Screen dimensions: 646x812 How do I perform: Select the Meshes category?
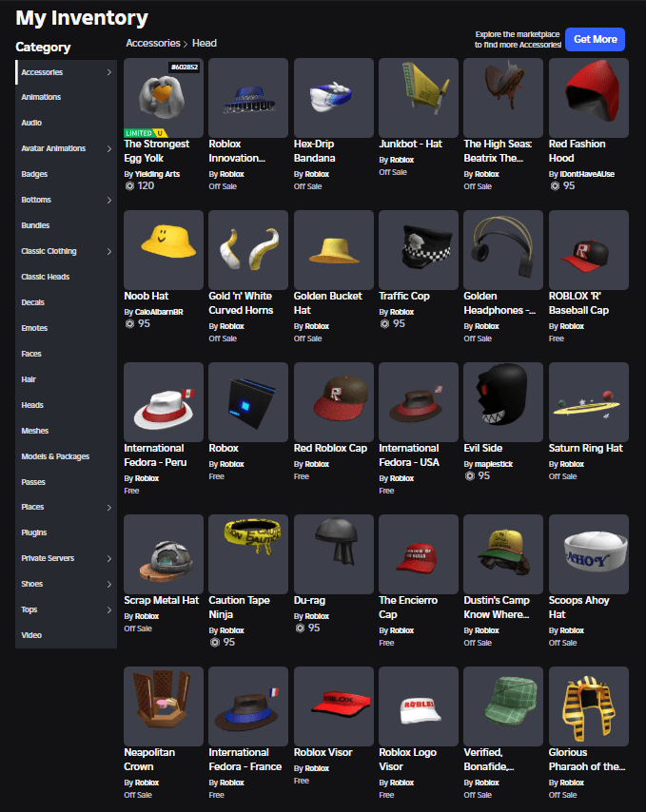(x=67, y=431)
